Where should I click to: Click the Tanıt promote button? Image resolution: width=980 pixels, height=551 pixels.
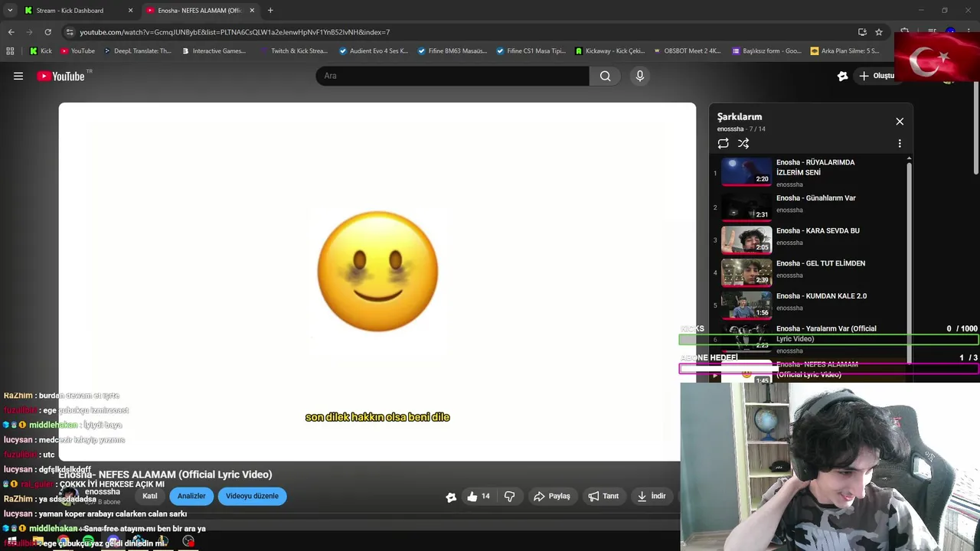(603, 496)
